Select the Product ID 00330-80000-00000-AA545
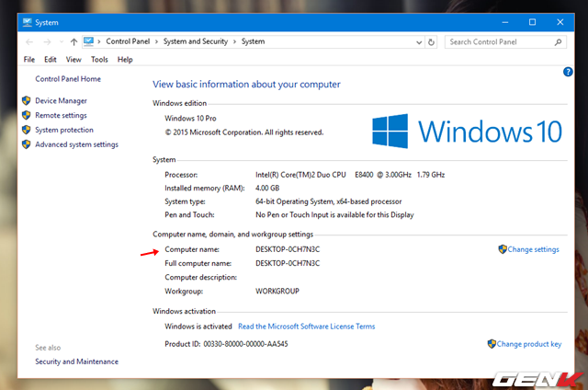Viewport: 588px width, 390px height. pyautogui.click(x=245, y=344)
